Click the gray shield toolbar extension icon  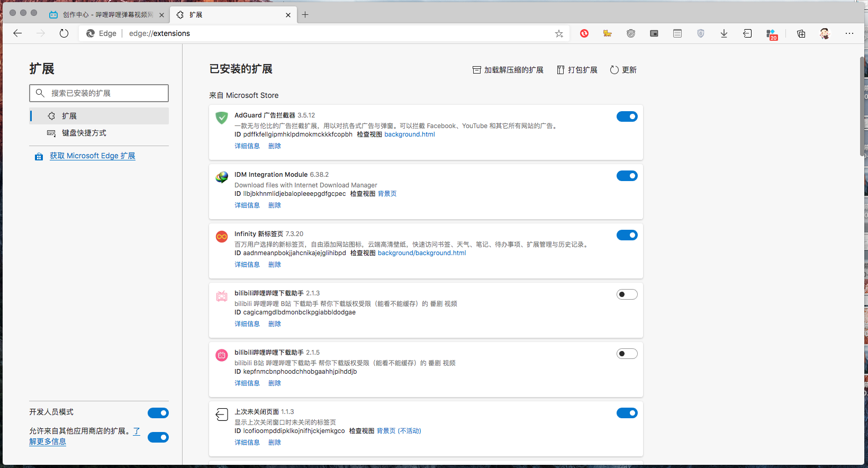[701, 33]
